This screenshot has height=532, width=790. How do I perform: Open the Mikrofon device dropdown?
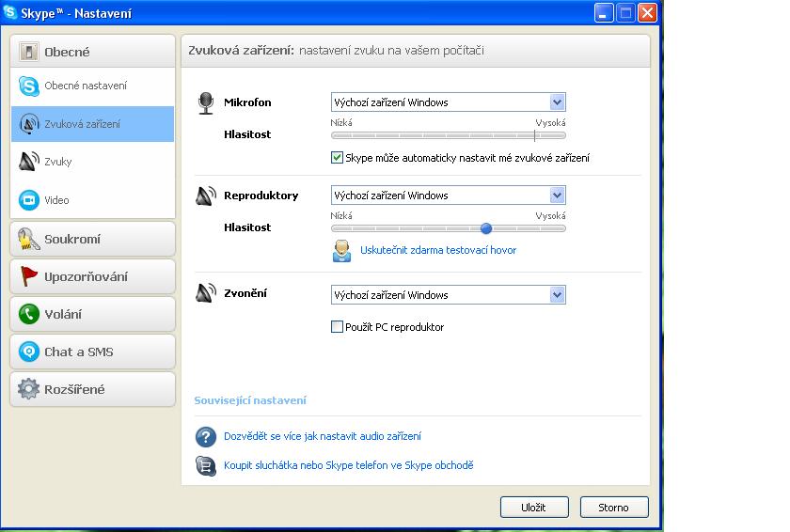[449, 102]
